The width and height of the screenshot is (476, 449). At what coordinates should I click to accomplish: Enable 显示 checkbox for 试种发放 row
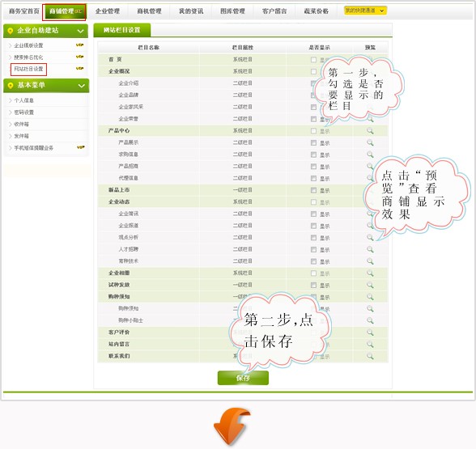[313, 285]
